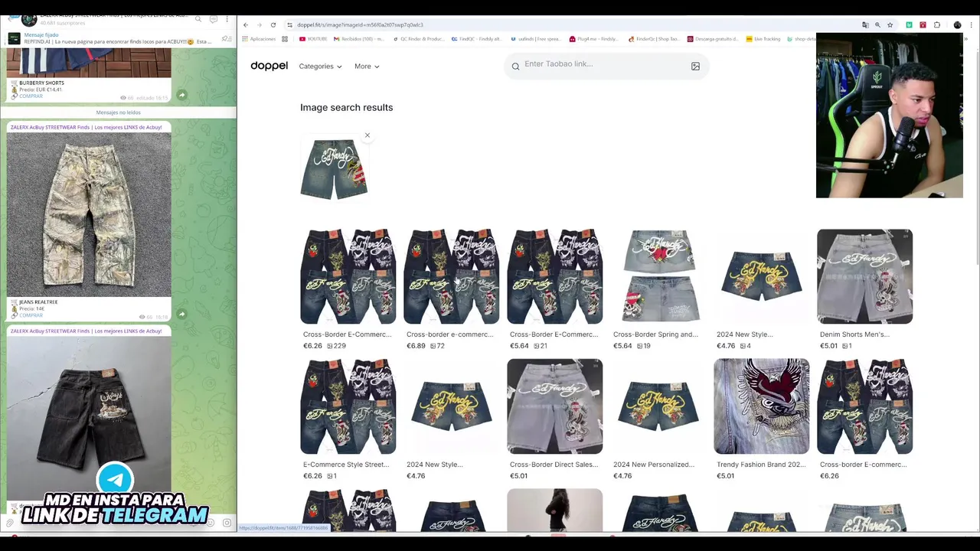Click COMPRAR link under JEANS REALTREE

31,315
